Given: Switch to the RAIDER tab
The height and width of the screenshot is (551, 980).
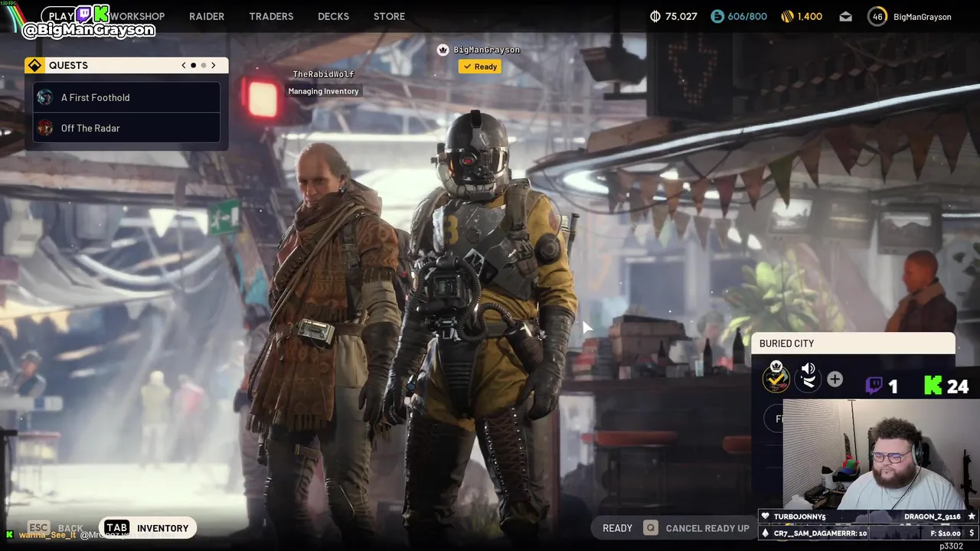Looking at the screenshot, I should point(207,16).
